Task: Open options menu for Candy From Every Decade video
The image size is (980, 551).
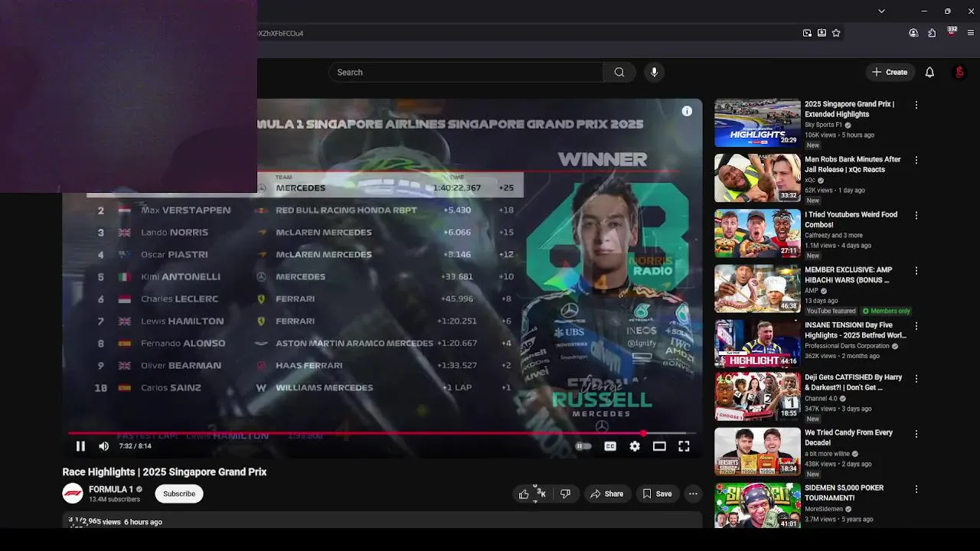Action: (x=916, y=433)
